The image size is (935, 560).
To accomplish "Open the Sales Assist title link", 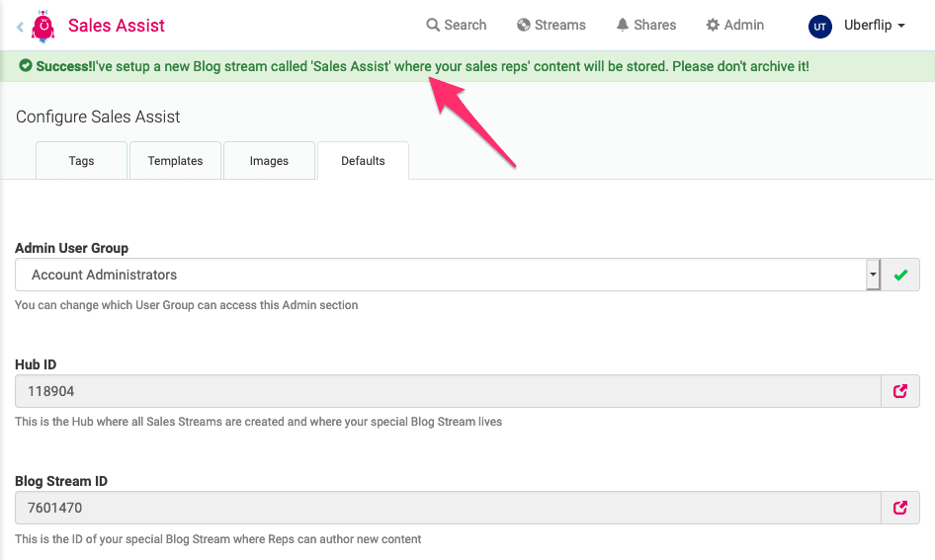I will [x=117, y=25].
